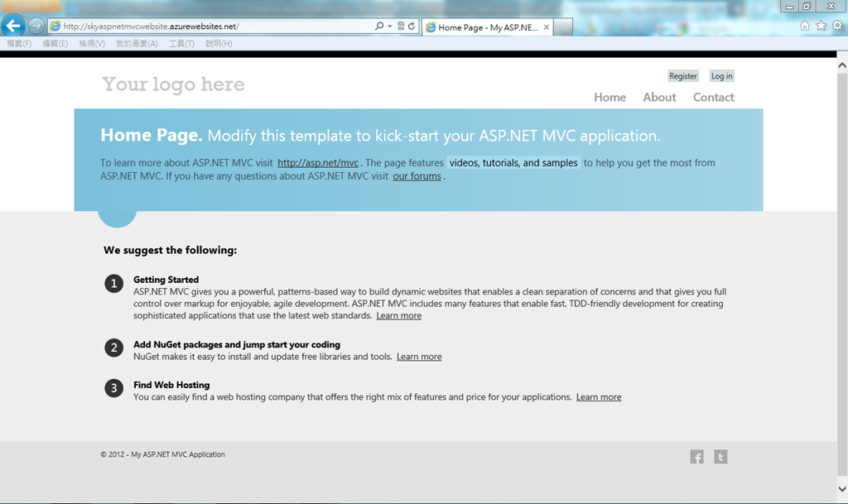Open the 檢視(V) menu
The image size is (848, 504).
pyautogui.click(x=92, y=43)
